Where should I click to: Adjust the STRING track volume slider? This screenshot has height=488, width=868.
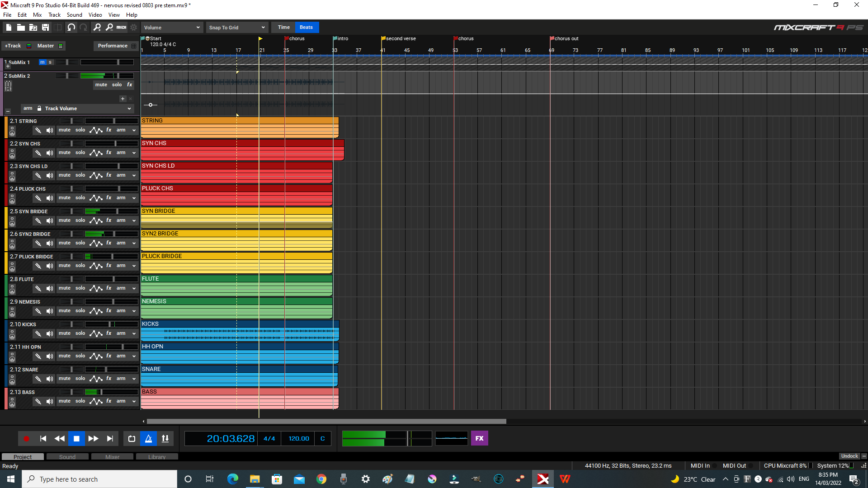[x=112, y=121]
